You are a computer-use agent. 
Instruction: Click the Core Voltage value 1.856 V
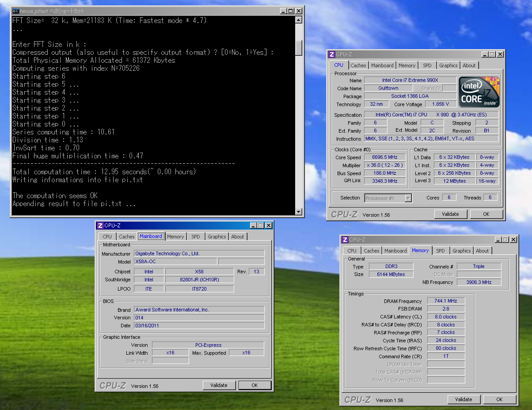pos(441,104)
